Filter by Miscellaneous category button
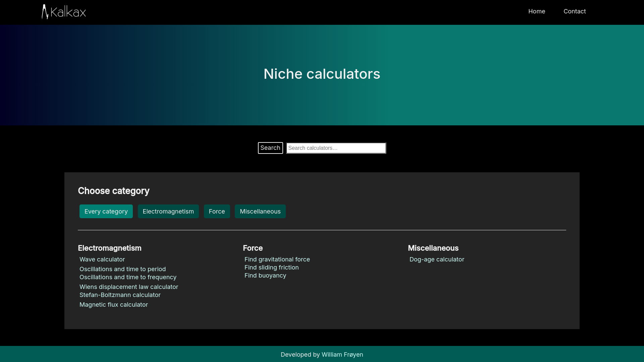The width and height of the screenshot is (644, 362). coord(260,212)
